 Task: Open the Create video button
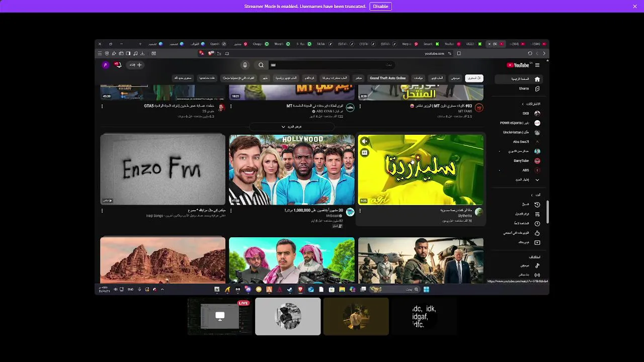point(135,65)
